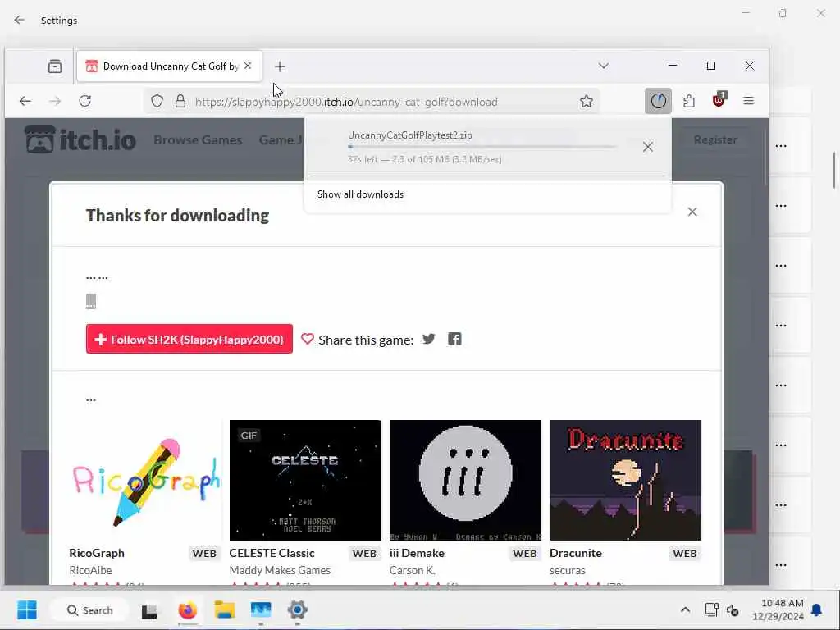The width and height of the screenshot is (840, 630).
Task: Go back to previous page in Firefox
Action: [25, 101]
